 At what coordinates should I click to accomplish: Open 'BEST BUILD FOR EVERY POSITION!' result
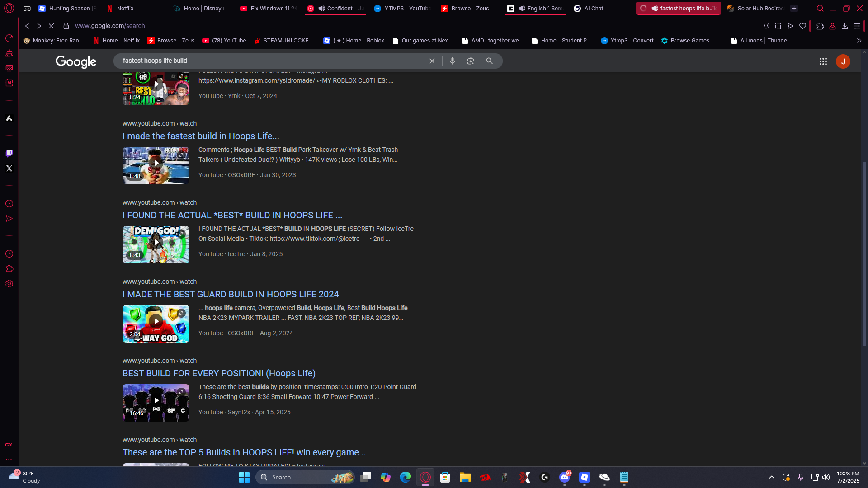click(219, 373)
